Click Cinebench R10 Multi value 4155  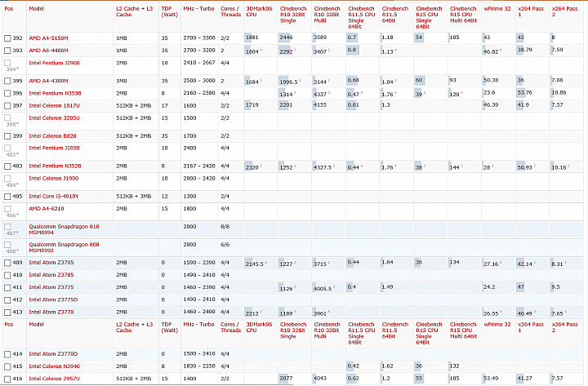[x=320, y=105]
